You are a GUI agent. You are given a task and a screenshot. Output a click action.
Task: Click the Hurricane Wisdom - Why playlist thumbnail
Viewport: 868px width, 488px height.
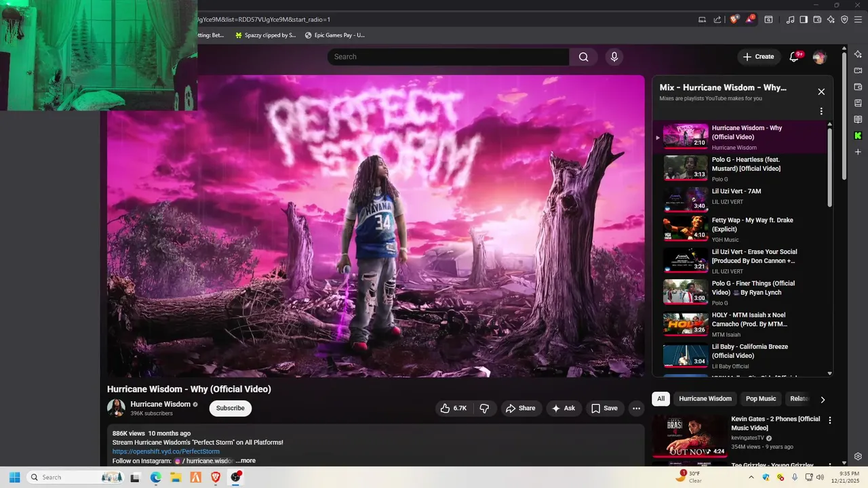click(x=686, y=136)
